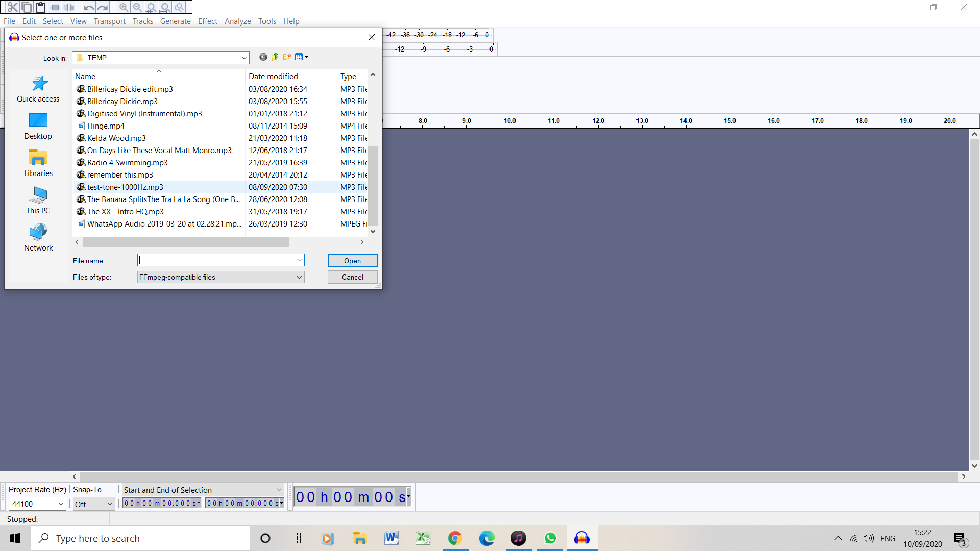Click the Zoom In magnifier icon
This screenshot has height=551, width=980.
124,7
